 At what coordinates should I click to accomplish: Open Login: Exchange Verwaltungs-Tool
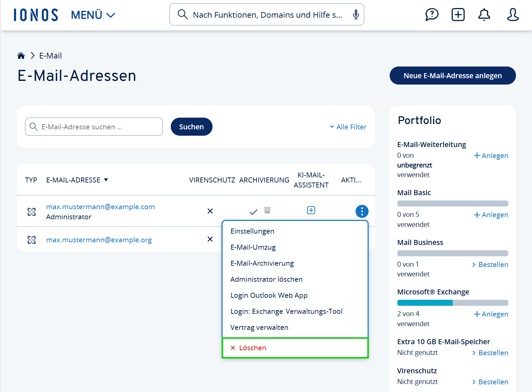coord(295,311)
